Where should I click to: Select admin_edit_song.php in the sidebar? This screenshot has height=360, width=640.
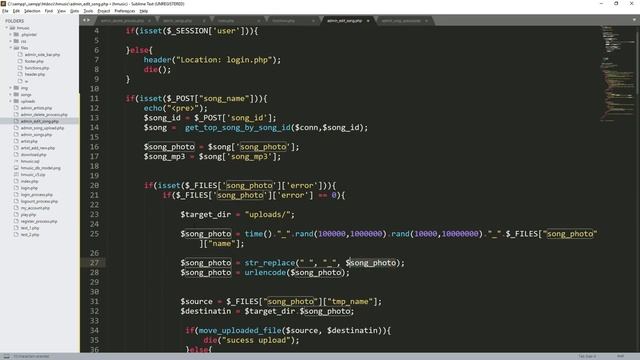(40, 121)
